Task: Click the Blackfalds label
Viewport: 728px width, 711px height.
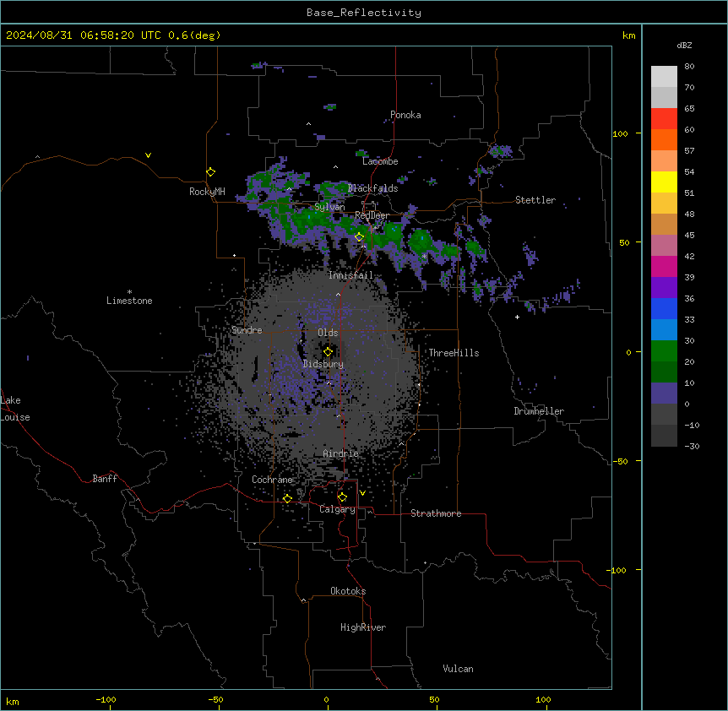Action: [372, 188]
